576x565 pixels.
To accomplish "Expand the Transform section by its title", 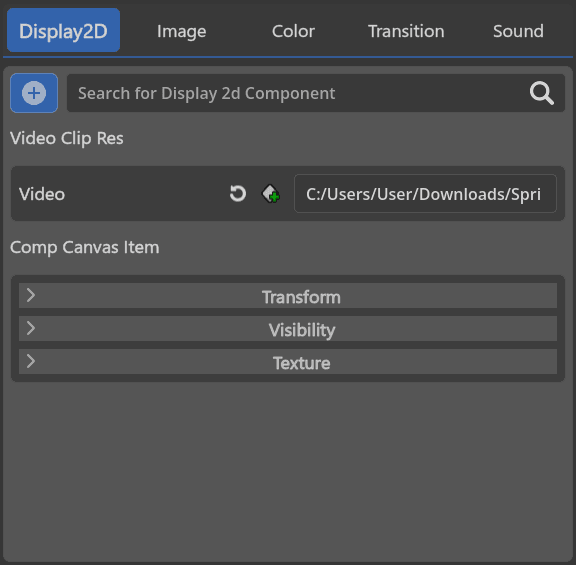I will 301,297.
